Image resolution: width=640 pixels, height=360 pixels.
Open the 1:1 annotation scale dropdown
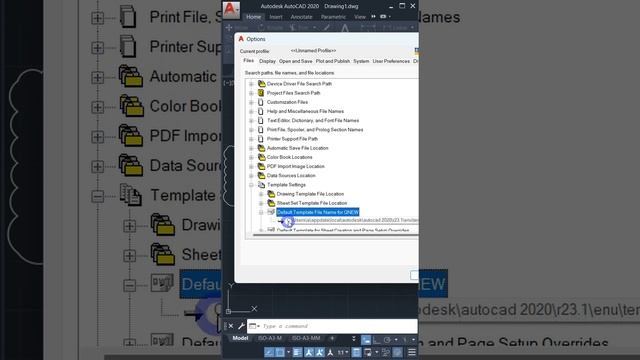[343, 352]
